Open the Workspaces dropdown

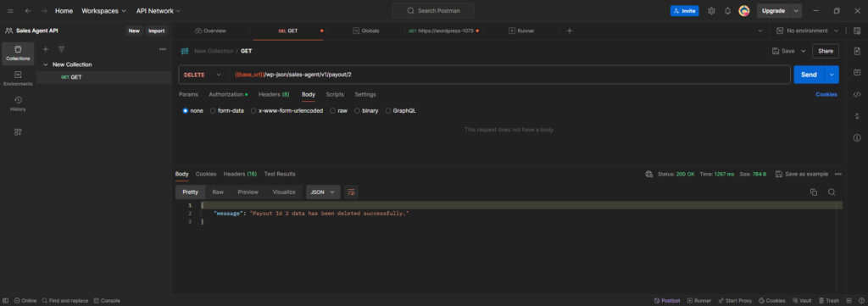point(103,10)
